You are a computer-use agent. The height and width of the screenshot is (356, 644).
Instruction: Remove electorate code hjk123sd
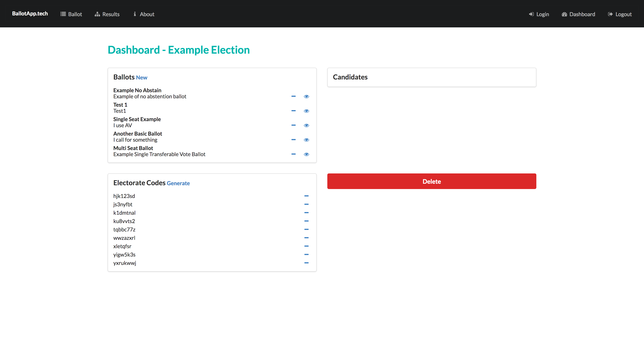click(306, 196)
